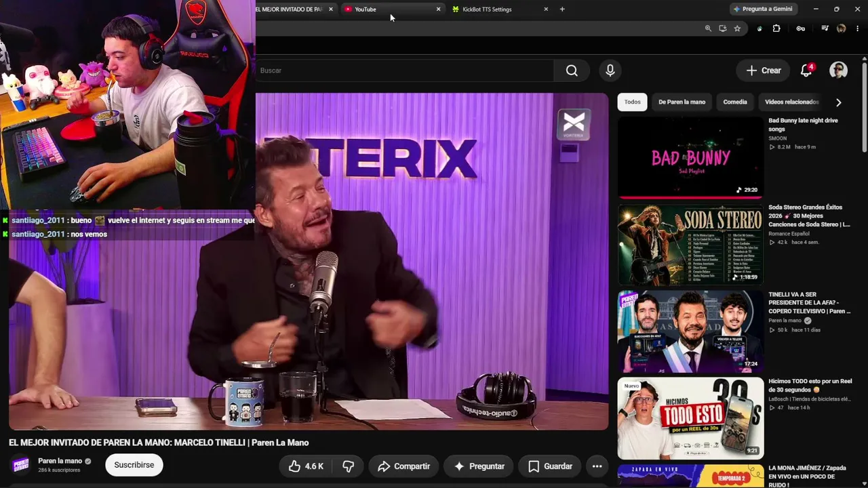Click Hicimos TODO esto por un Reel title
Screen dimensions: 868x488
pyautogui.click(x=810, y=386)
